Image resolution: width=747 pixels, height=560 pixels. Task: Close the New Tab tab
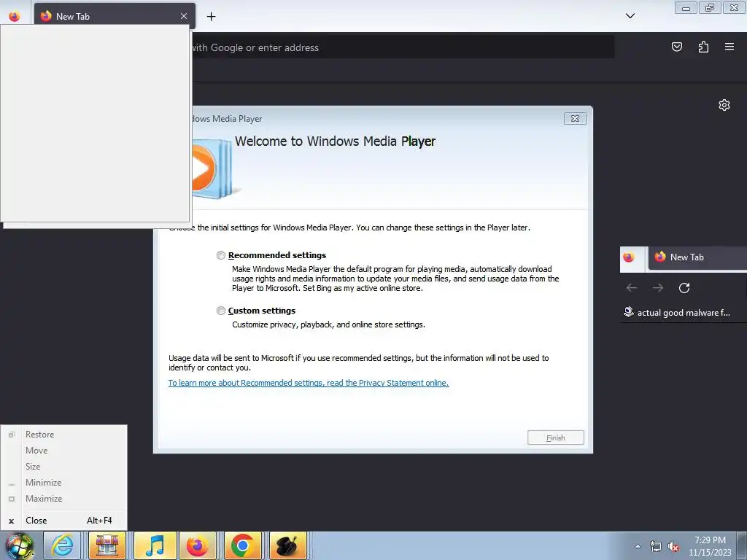pyautogui.click(x=184, y=16)
